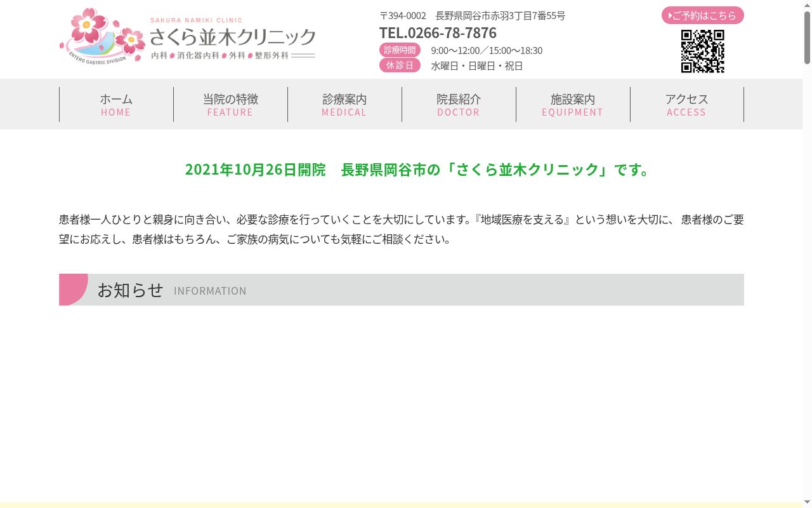Click the phone number TEL.0266-78-7876
812x508 pixels.
click(438, 32)
